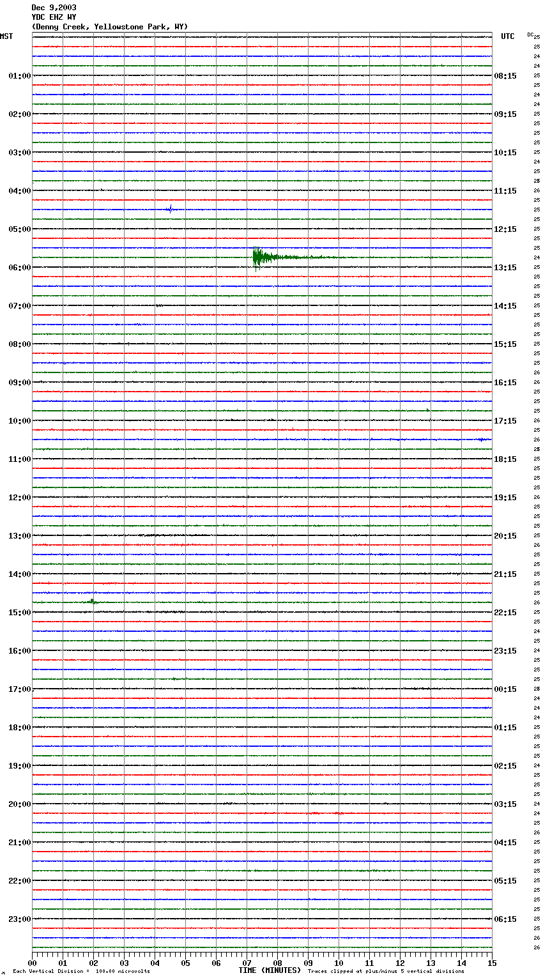The width and height of the screenshot is (543, 980).
Task: Click the 17:15 UTC time label
Action: (505, 421)
